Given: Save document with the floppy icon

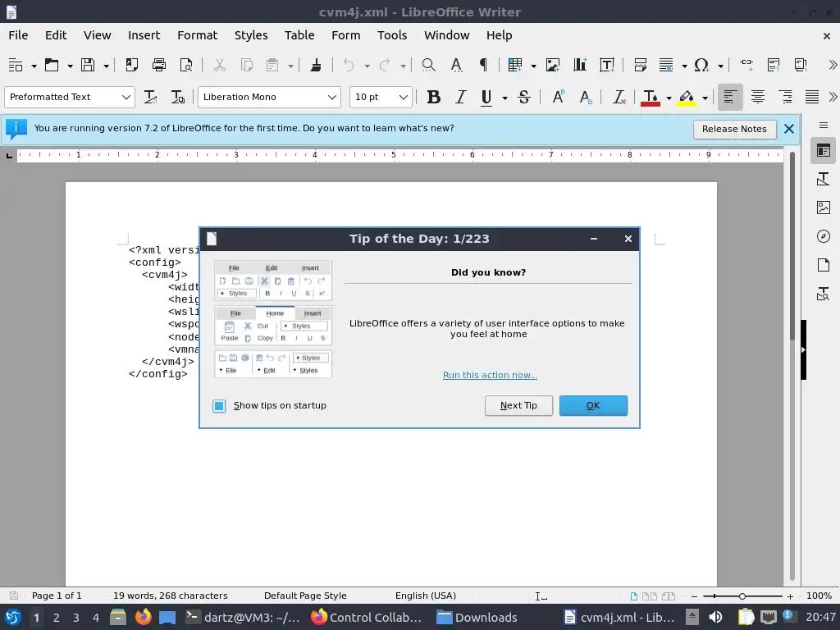Looking at the screenshot, I should [x=88, y=66].
